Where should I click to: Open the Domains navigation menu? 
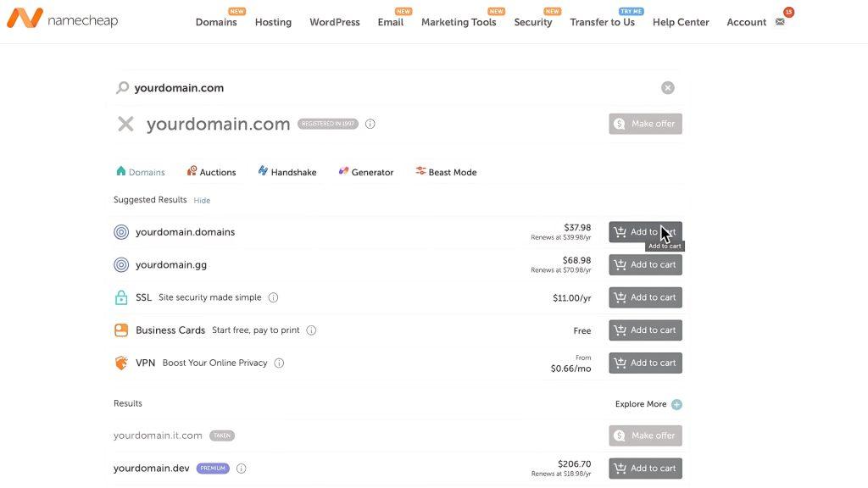[x=216, y=22]
